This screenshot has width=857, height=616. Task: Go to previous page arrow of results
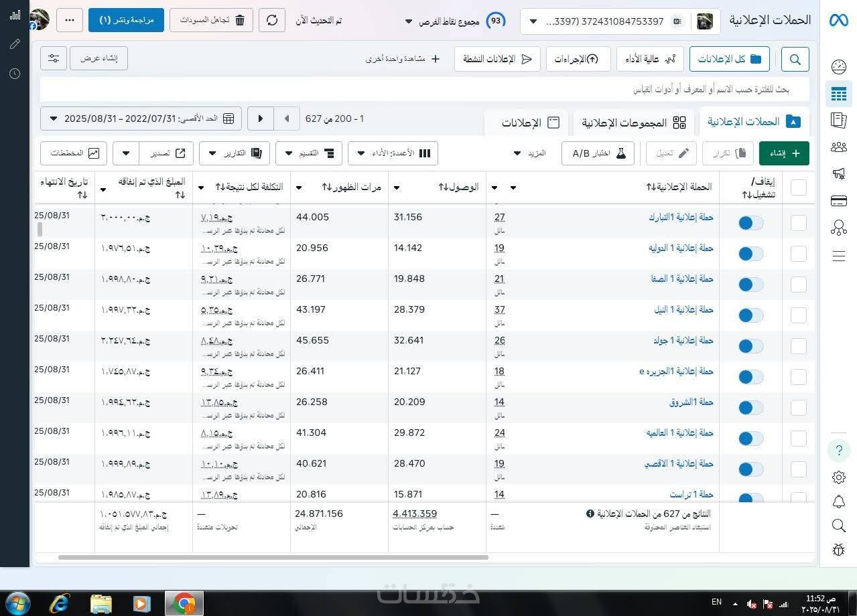point(287,119)
